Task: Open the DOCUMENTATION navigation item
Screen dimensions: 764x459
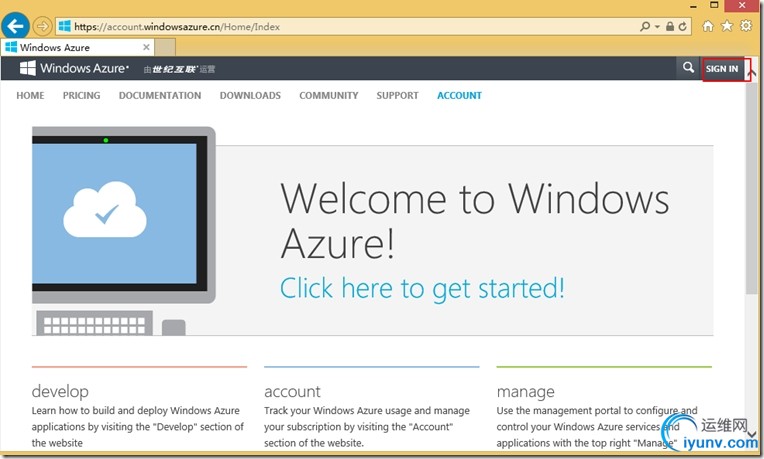Action: point(160,96)
